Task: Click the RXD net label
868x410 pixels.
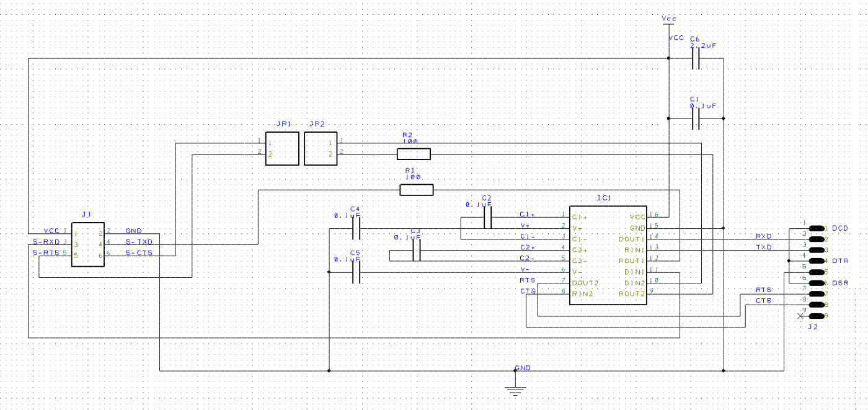Action: pos(764,236)
